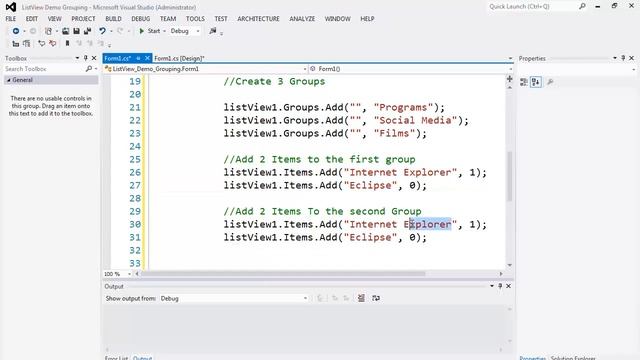Click the green Start debugging play button
The height and width of the screenshot is (360, 640).
point(142,31)
